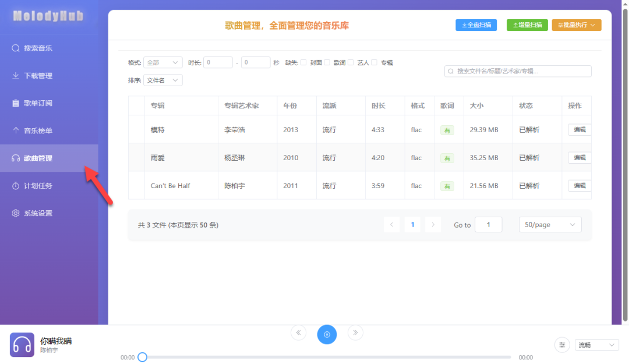Enable the missing 专辑 filter checkbox
The width and height of the screenshot is (629, 364).
[x=374, y=62]
